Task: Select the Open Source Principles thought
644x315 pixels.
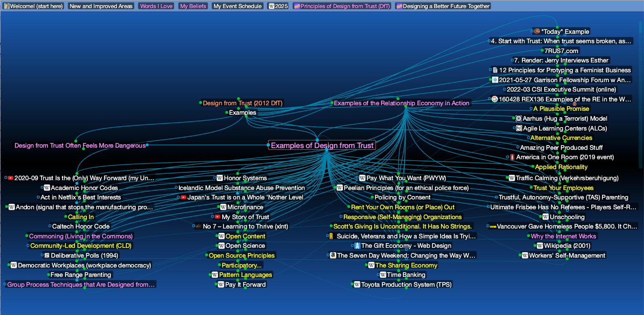Action: 241,256
